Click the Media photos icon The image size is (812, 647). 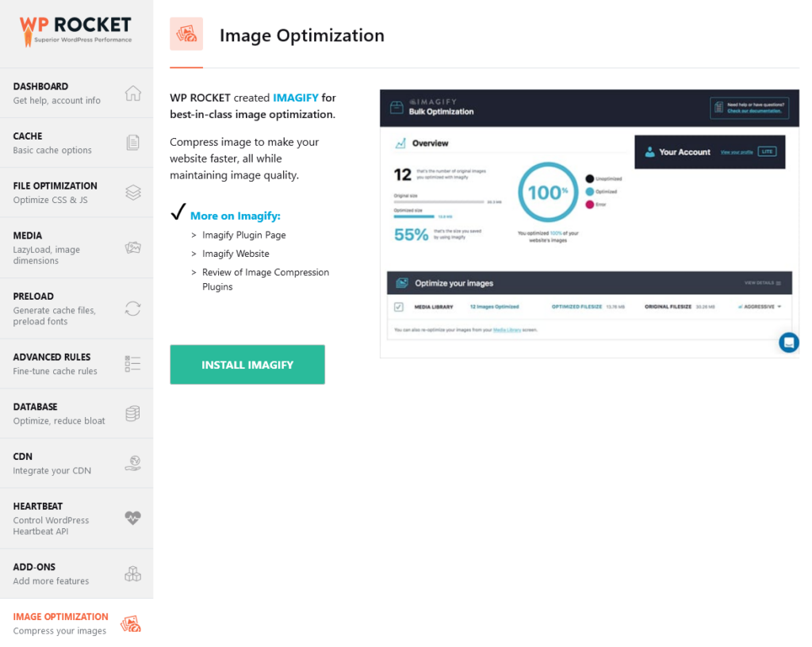pos(133,247)
